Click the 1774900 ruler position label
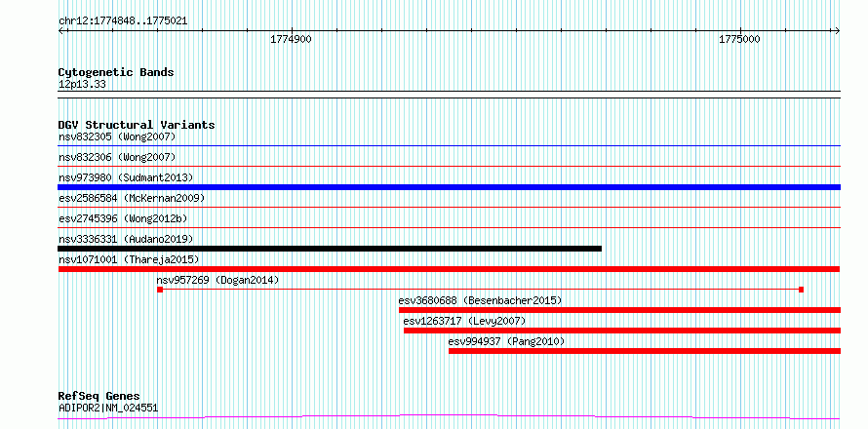Image resolution: width=868 pixels, height=429 pixels. tap(292, 39)
